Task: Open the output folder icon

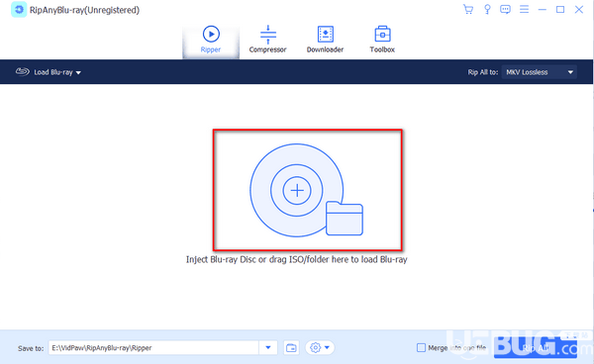Action: pos(291,348)
